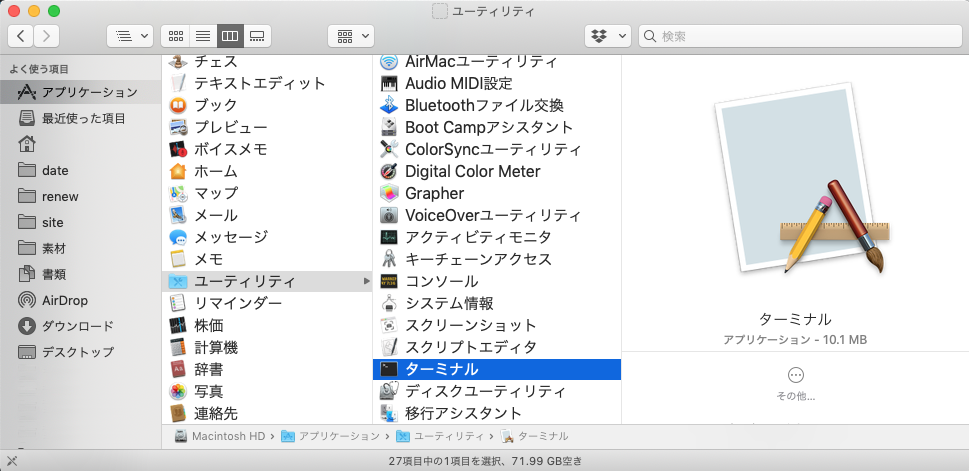
Task: Select the ColorSyncユーティリティ icon
Action: click(x=389, y=149)
